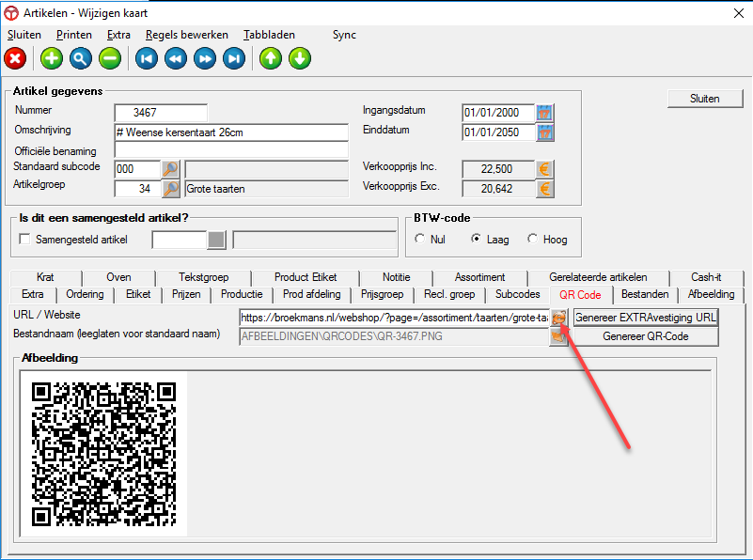Switch to the Product Etiket tab
753x560 pixels.
(306, 277)
